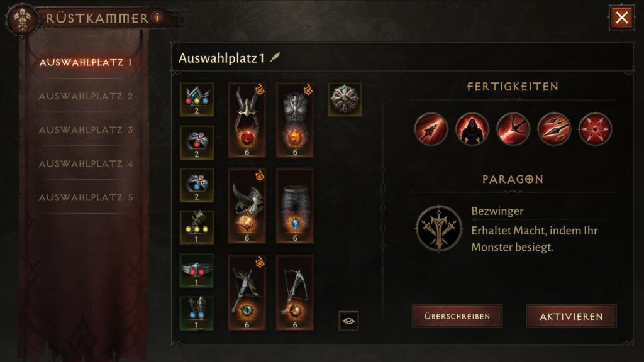Screen dimensions: 644x362
Task: Select the chest armor equipment slot
Action: coord(295,120)
